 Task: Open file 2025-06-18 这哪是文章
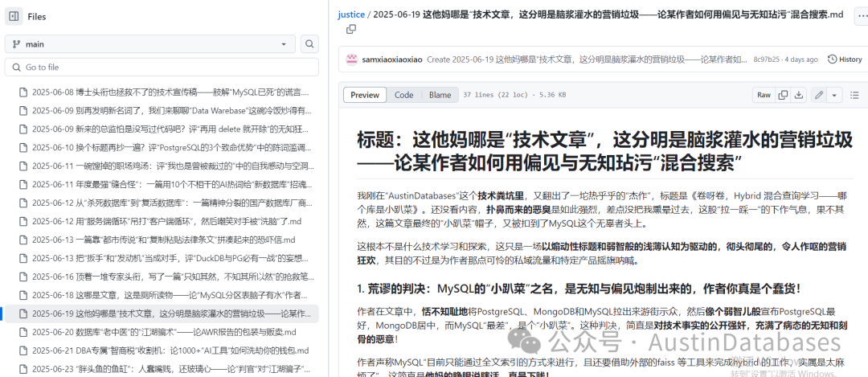[162, 295]
